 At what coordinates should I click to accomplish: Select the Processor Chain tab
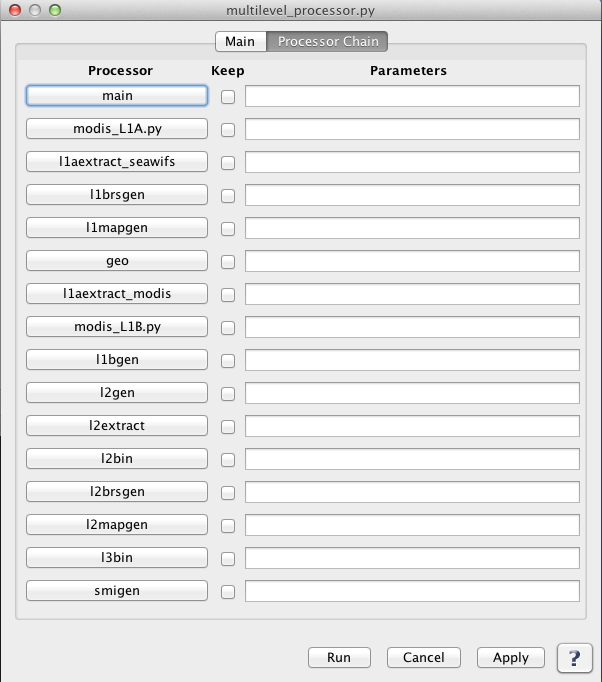[x=328, y=41]
